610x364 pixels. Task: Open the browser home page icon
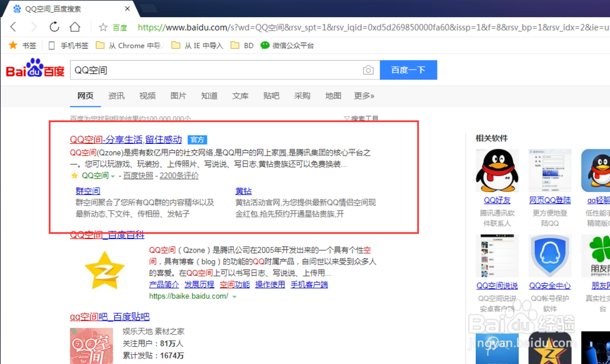coord(74,27)
